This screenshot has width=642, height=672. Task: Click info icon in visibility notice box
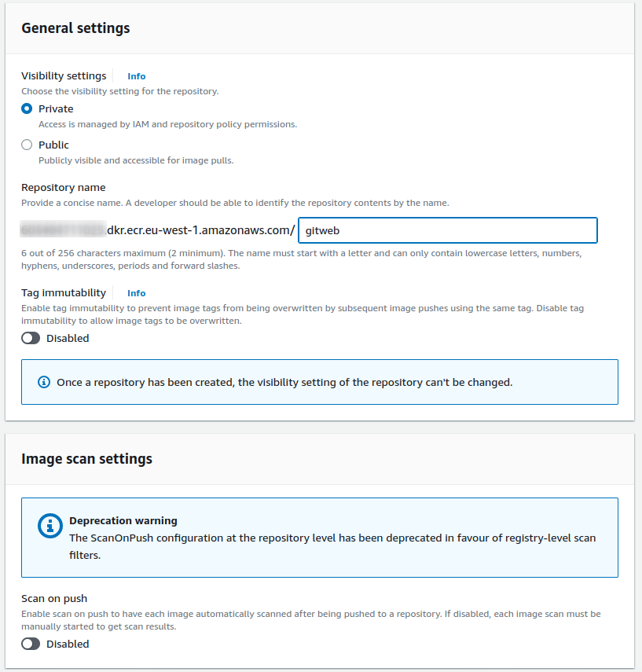44,382
